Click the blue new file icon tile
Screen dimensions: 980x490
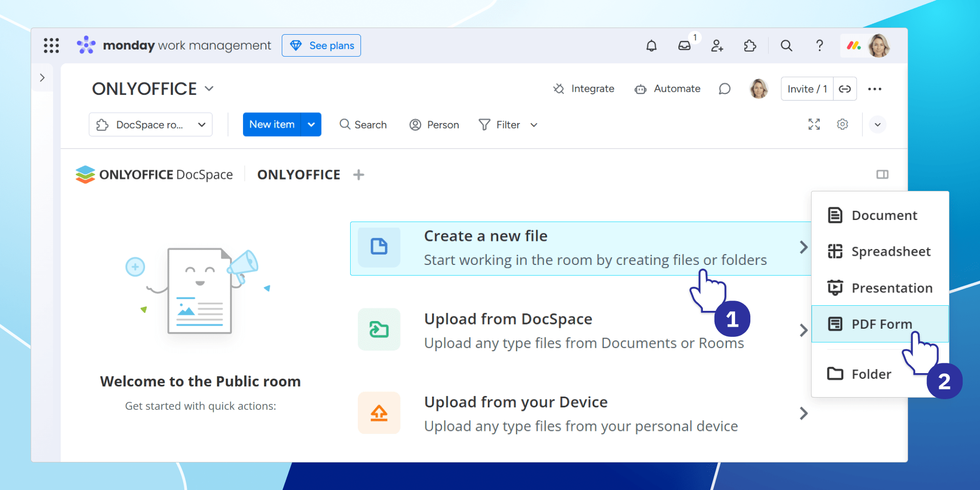tap(379, 247)
